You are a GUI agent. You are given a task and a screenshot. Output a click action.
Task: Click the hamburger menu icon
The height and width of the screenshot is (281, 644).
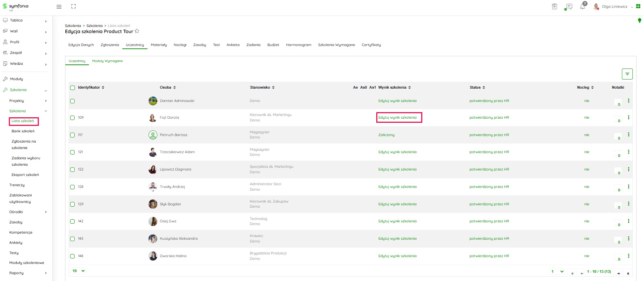pos(59,6)
